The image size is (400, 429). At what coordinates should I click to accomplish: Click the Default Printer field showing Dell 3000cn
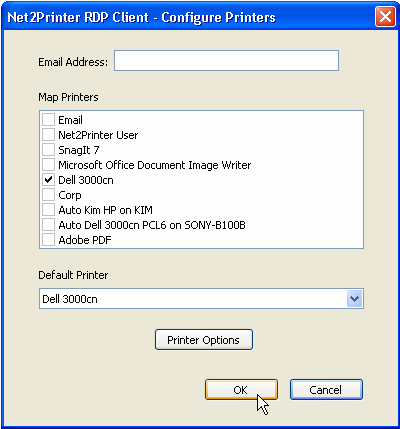[201, 299]
